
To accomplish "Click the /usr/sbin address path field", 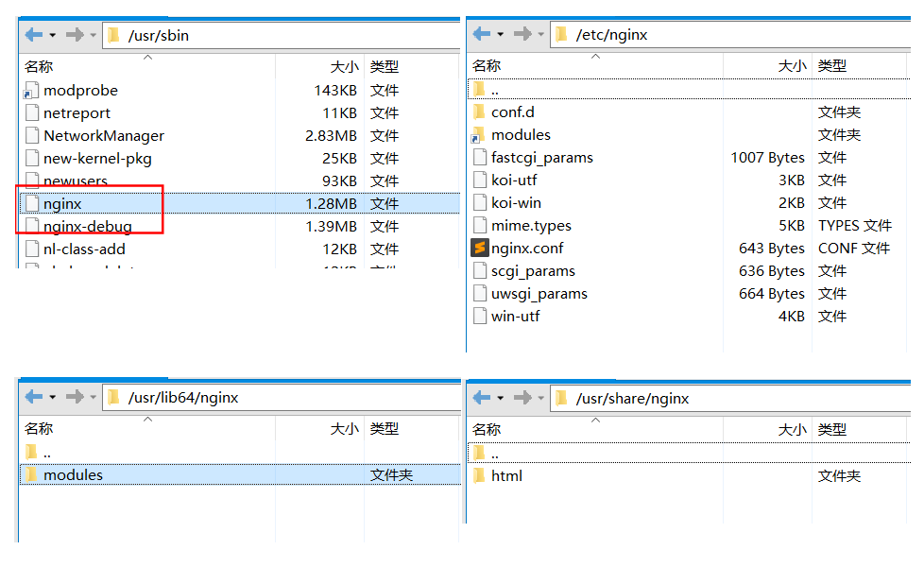I will pos(283,35).
